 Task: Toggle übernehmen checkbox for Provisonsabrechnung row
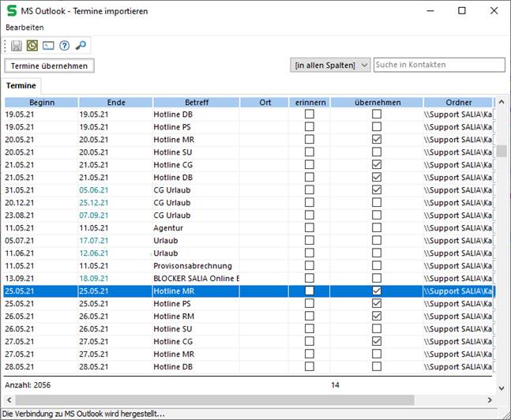377,266
